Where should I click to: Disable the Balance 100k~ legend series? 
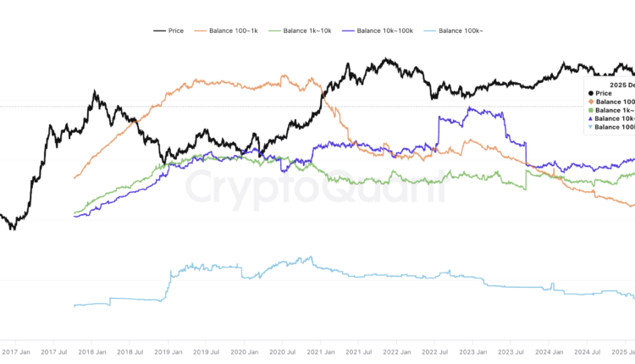coord(462,30)
